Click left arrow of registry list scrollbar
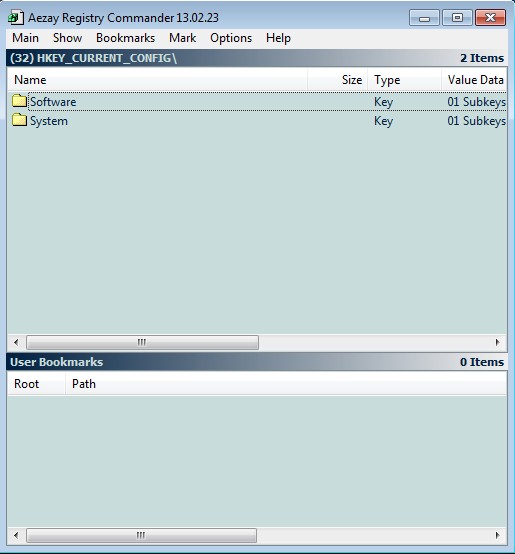The width and height of the screenshot is (515, 554). point(16,342)
